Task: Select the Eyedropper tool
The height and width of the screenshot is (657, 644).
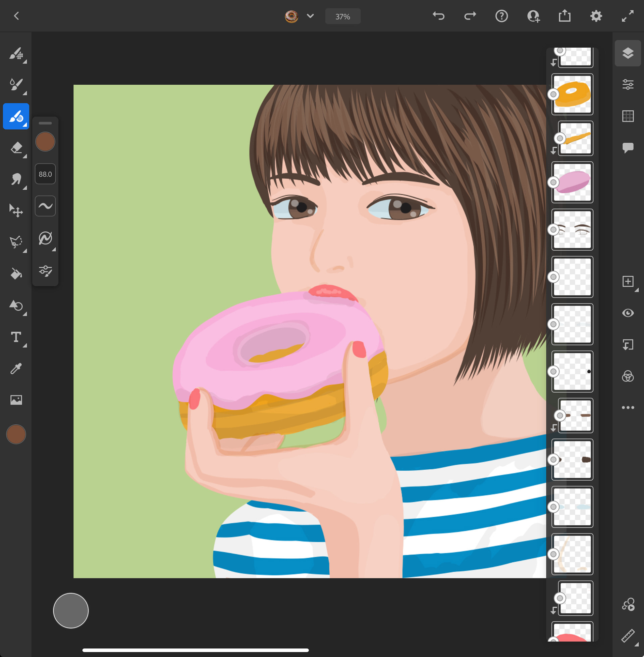Action: point(16,368)
